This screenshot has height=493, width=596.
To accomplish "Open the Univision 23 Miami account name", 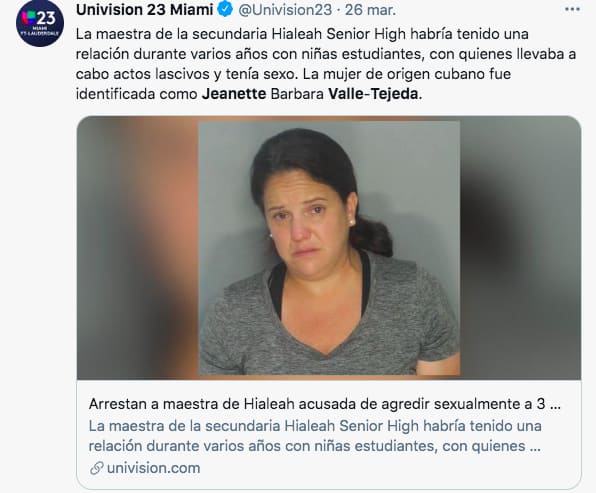I will tap(144, 10).
